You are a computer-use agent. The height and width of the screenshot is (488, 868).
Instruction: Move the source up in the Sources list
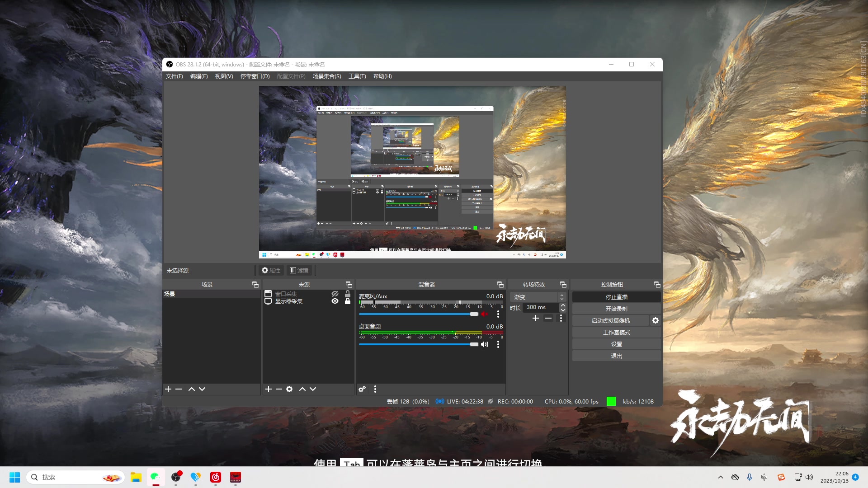pyautogui.click(x=302, y=389)
